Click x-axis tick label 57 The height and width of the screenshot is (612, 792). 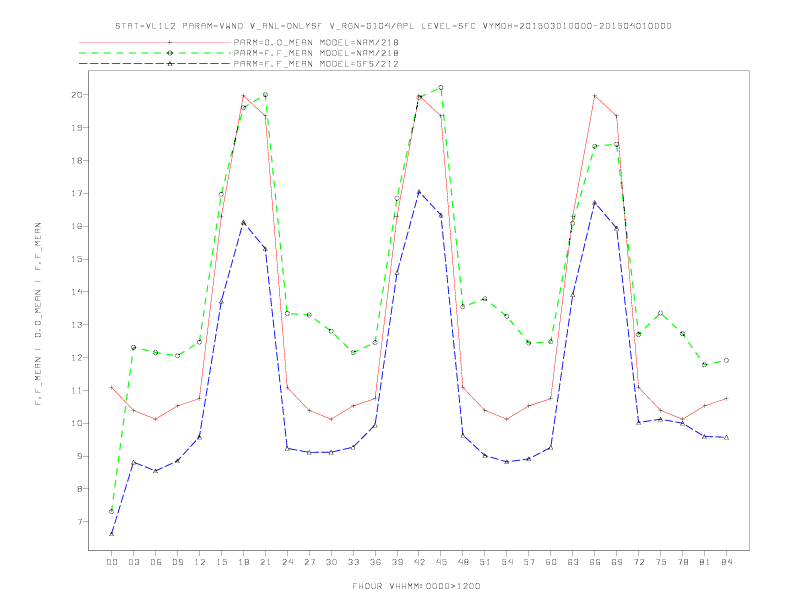click(529, 562)
